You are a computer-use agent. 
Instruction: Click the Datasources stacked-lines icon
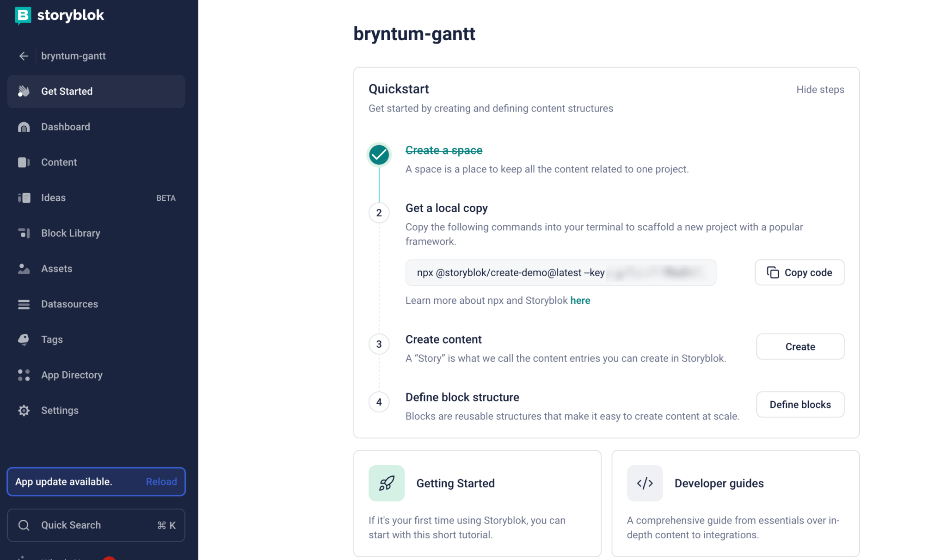24,304
